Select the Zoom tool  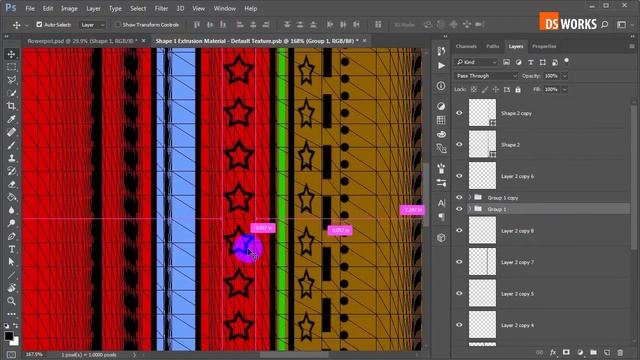(x=11, y=301)
